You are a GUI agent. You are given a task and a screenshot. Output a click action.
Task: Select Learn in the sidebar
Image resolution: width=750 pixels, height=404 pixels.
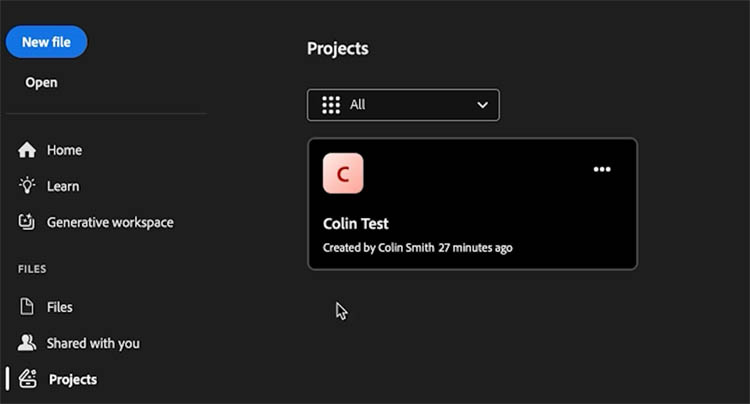[x=63, y=186]
